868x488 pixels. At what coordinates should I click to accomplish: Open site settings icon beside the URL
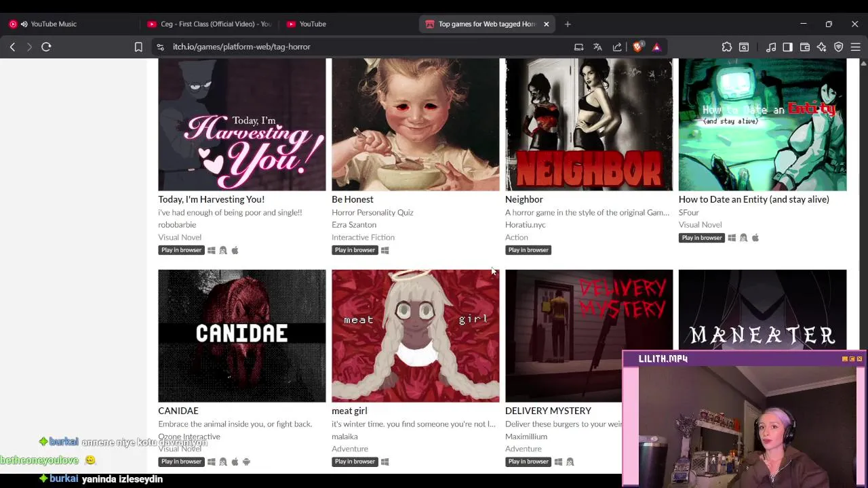tap(160, 47)
